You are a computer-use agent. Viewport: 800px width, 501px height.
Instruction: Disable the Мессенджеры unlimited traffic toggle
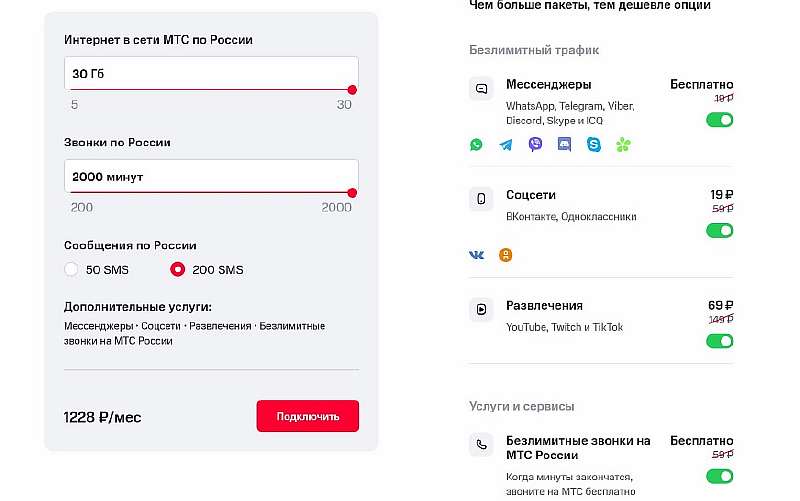719,120
